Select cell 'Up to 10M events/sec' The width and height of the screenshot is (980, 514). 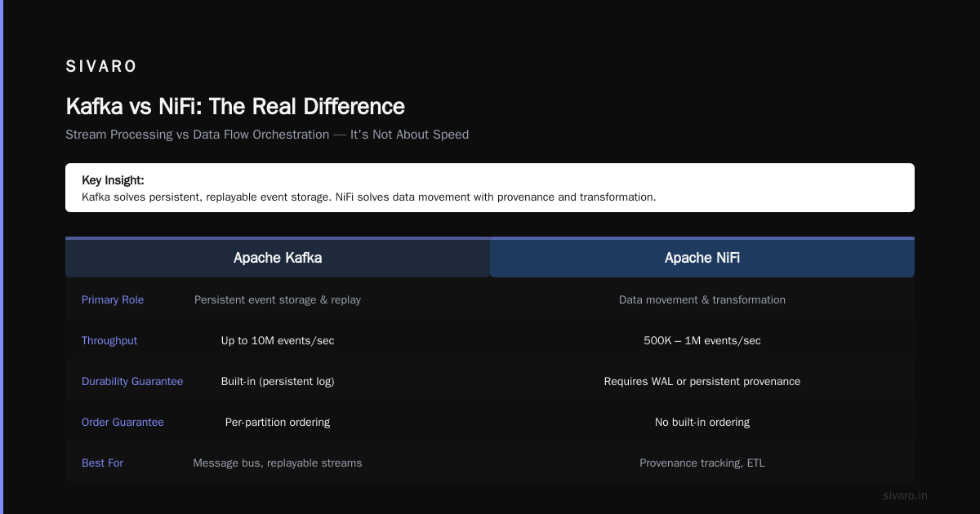coord(278,340)
